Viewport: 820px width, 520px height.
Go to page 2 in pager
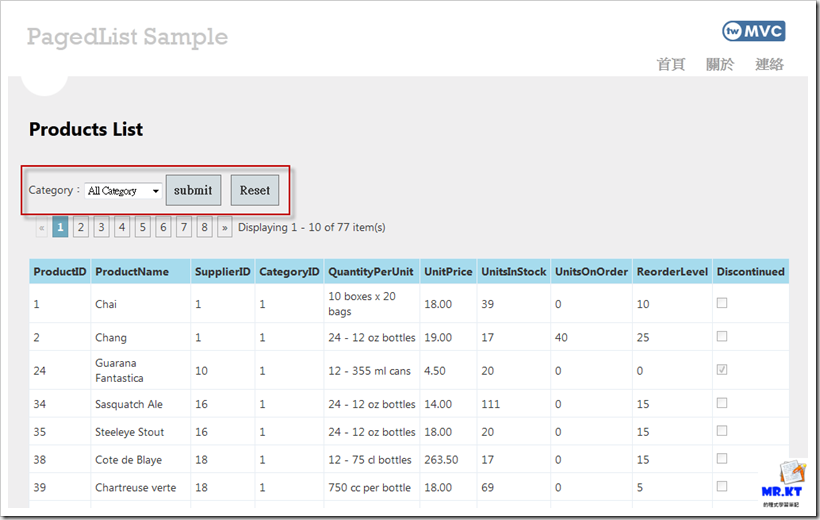point(81,228)
